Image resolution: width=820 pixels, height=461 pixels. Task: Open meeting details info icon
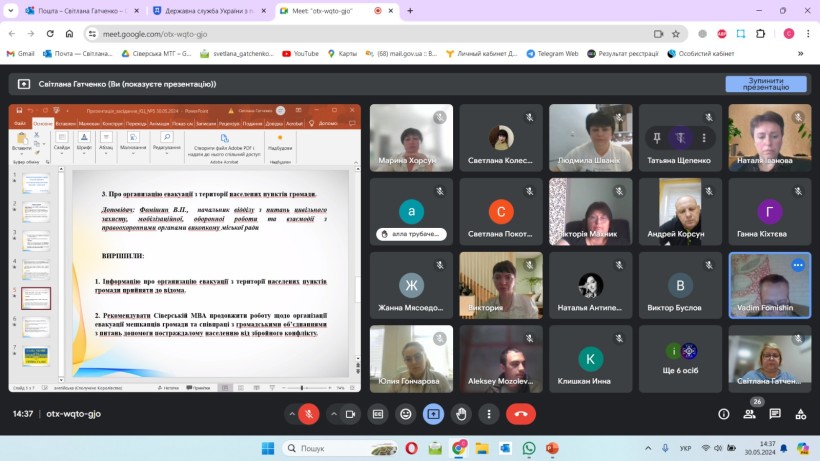[724, 414]
